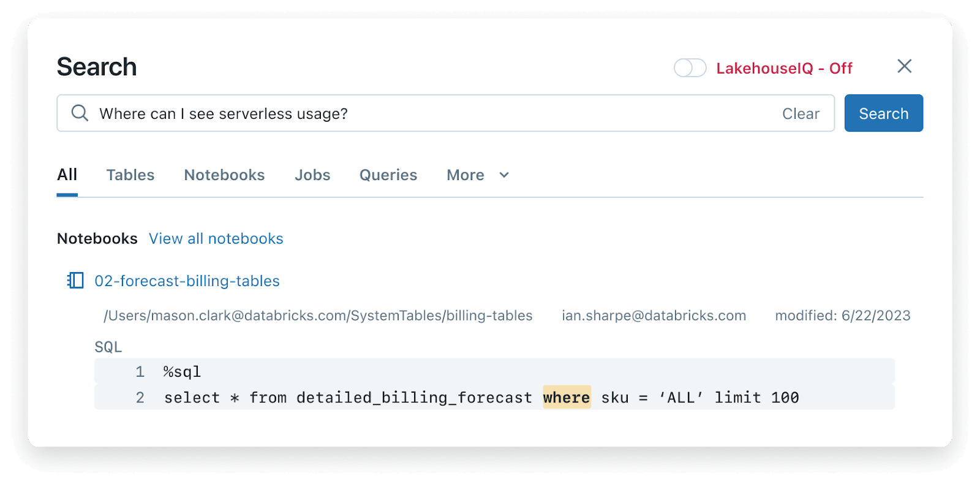
Task: Switch to the All tab
Action: pyautogui.click(x=67, y=175)
